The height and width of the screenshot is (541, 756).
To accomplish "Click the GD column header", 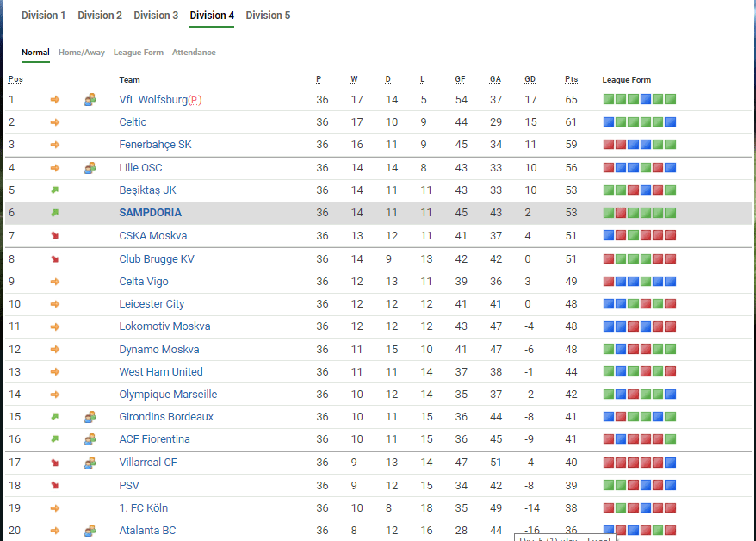I will pos(530,80).
